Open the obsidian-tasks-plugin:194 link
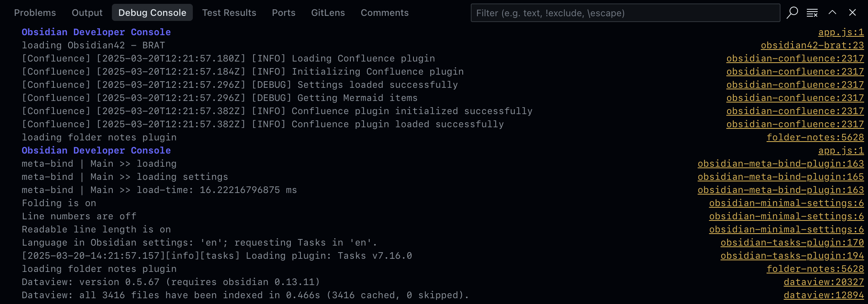This screenshot has width=868, height=304. [x=792, y=256]
